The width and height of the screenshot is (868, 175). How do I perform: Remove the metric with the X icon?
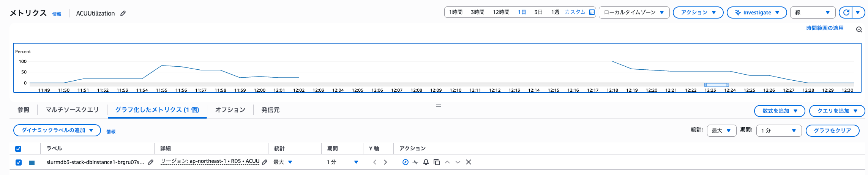[469, 162]
